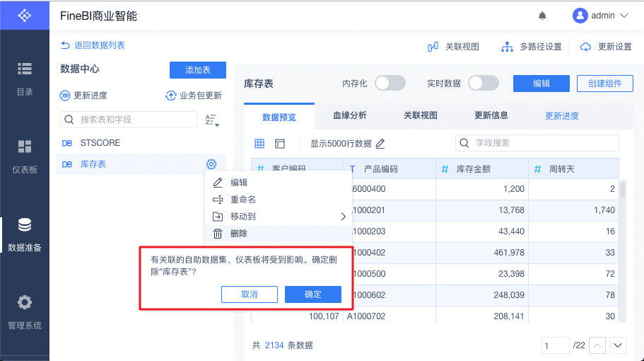Switch to the field list view icon
This screenshot has height=361, width=644.
[280, 144]
